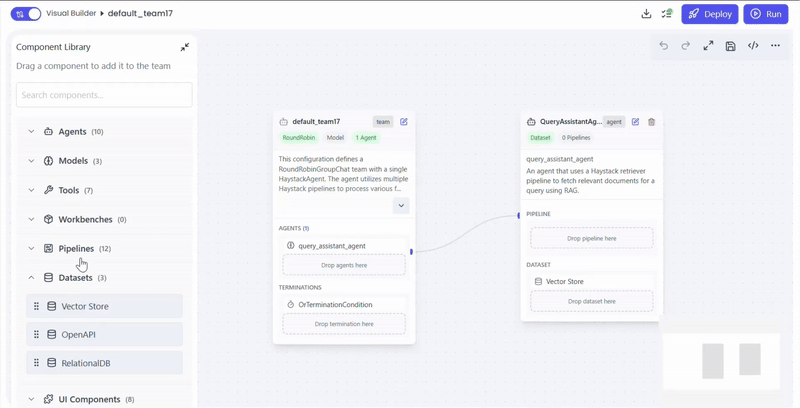Click the download icon in top bar
This screenshot has height=408, width=800.
tap(646, 14)
